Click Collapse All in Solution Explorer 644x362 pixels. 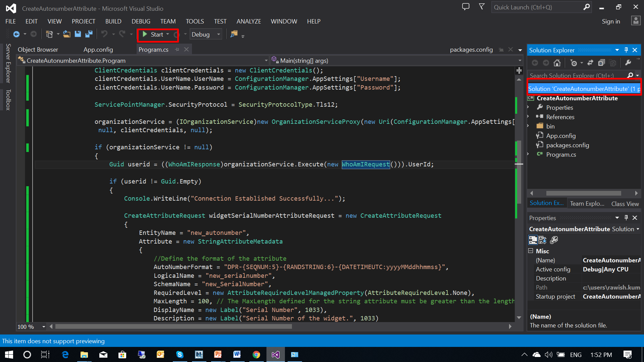point(601,63)
